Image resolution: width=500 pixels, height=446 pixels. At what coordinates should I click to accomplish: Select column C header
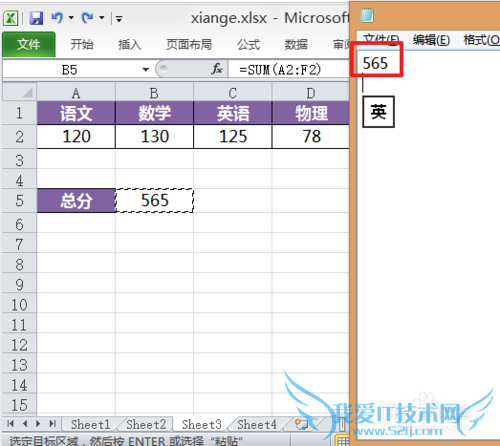233,93
